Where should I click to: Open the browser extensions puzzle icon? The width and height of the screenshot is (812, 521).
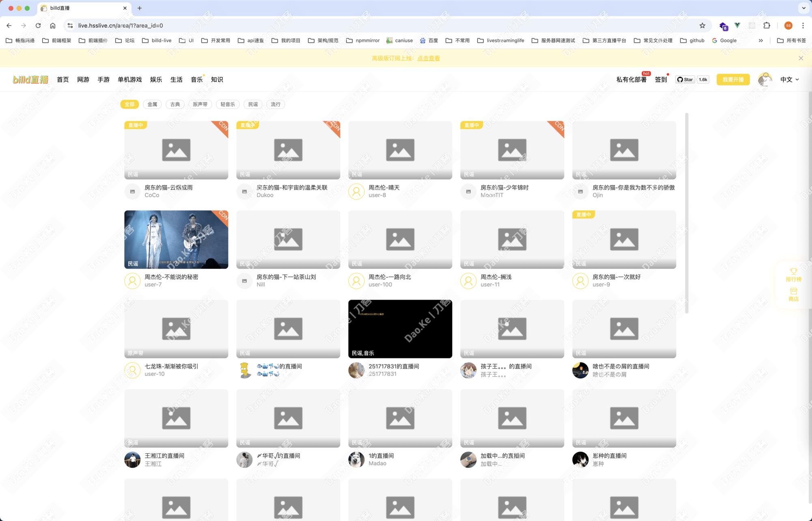pos(767,26)
